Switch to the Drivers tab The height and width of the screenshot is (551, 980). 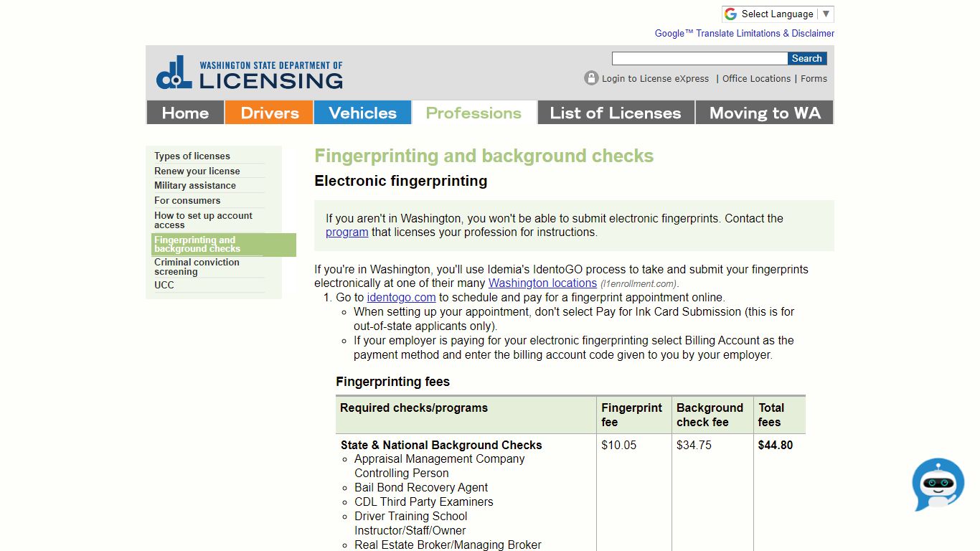[269, 113]
